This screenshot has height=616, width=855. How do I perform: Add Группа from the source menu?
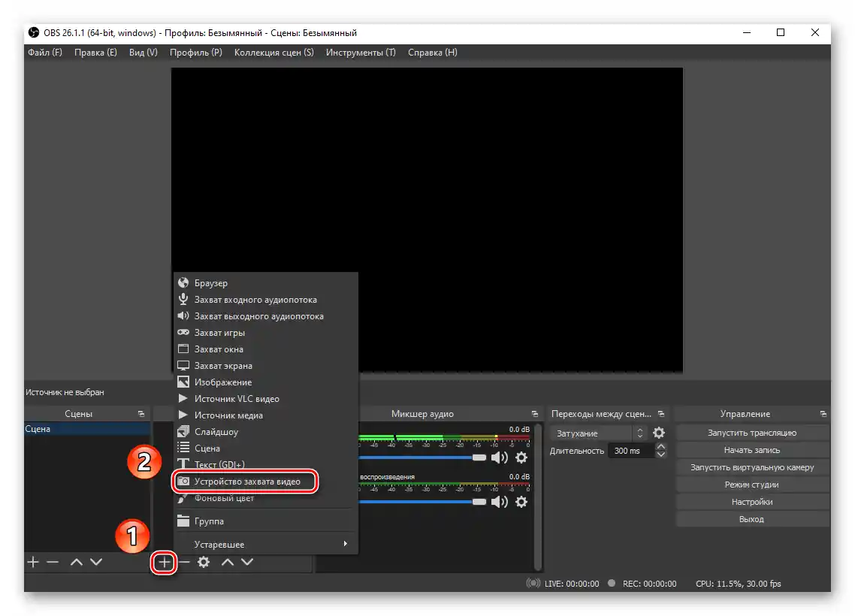pos(265,521)
